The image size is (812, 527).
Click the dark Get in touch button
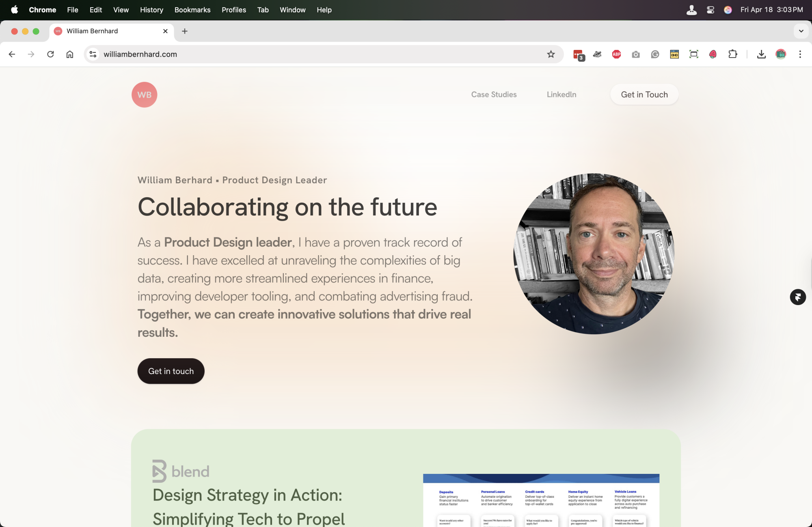[x=171, y=371]
